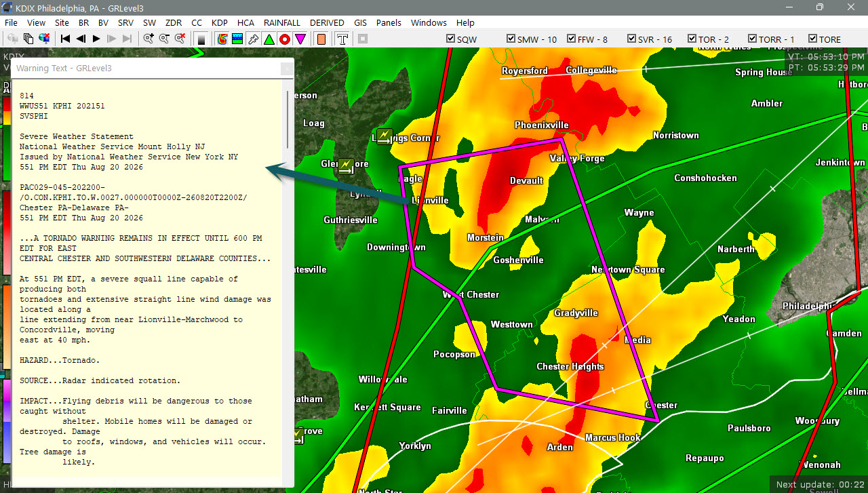The image size is (868, 493).
Task: Click the blue and green banded toolbar icon
Action: click(x=237, y=39)
